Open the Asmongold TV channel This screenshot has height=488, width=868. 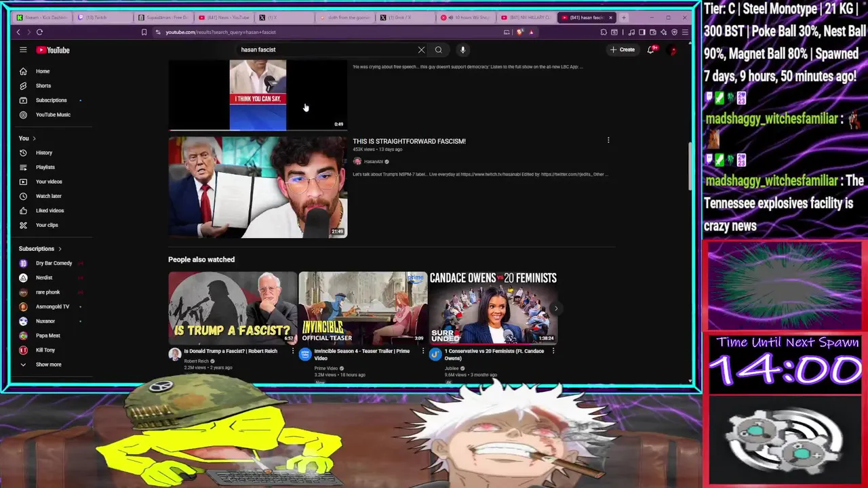click(52, 306)
